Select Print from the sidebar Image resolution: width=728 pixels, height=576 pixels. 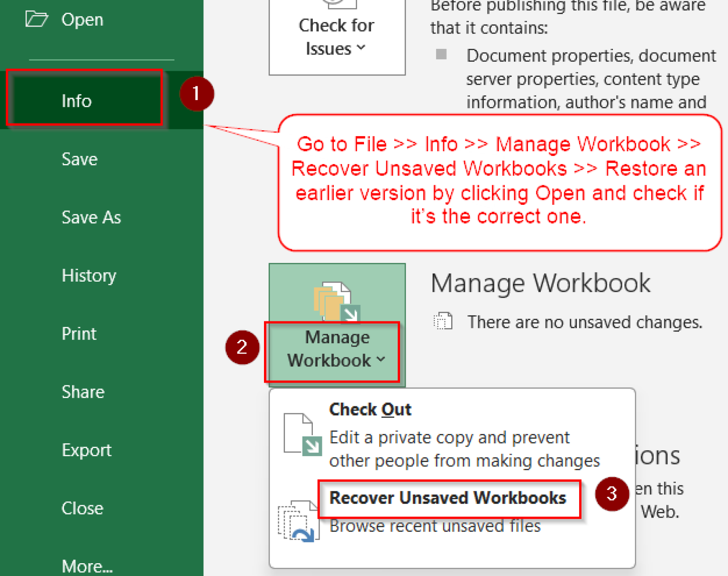[x=79, y=333]
